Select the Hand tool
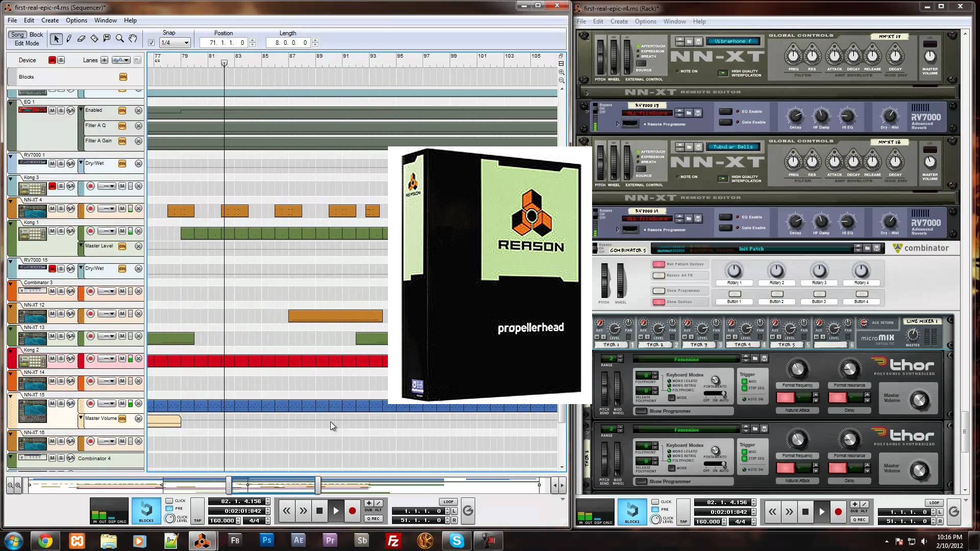 133,39
